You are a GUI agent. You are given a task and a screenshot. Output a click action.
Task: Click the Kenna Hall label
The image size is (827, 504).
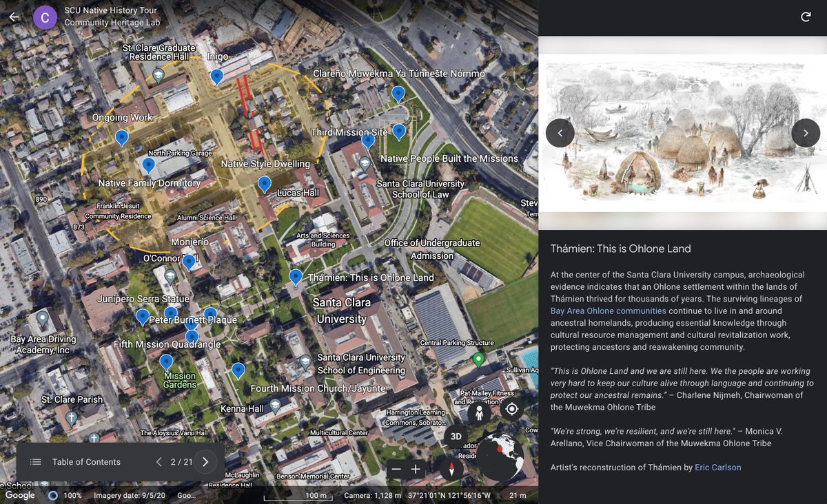(x=242, y=408)
